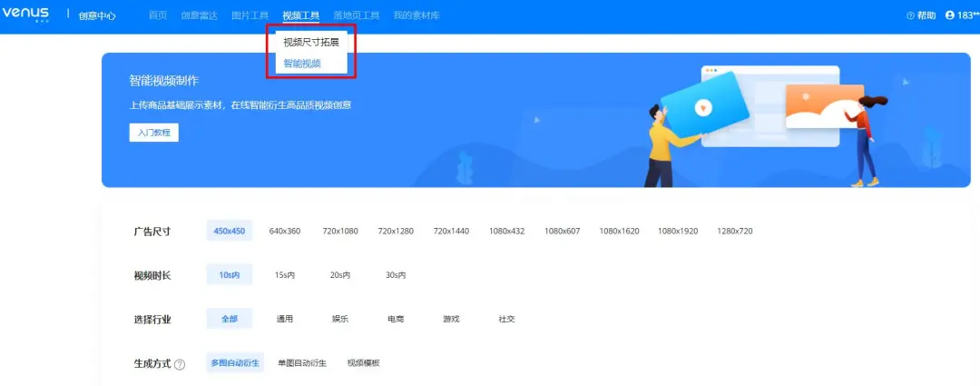Select the 720x1080 ad size

pyautogui.click(x=340, y=231)
